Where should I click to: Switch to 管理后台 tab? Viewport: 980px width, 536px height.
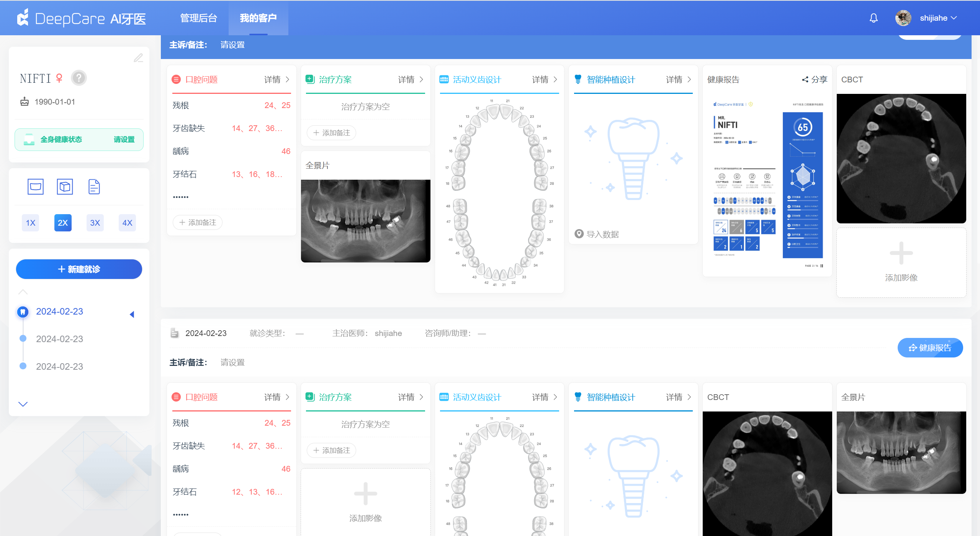click(x=198, y=18)
